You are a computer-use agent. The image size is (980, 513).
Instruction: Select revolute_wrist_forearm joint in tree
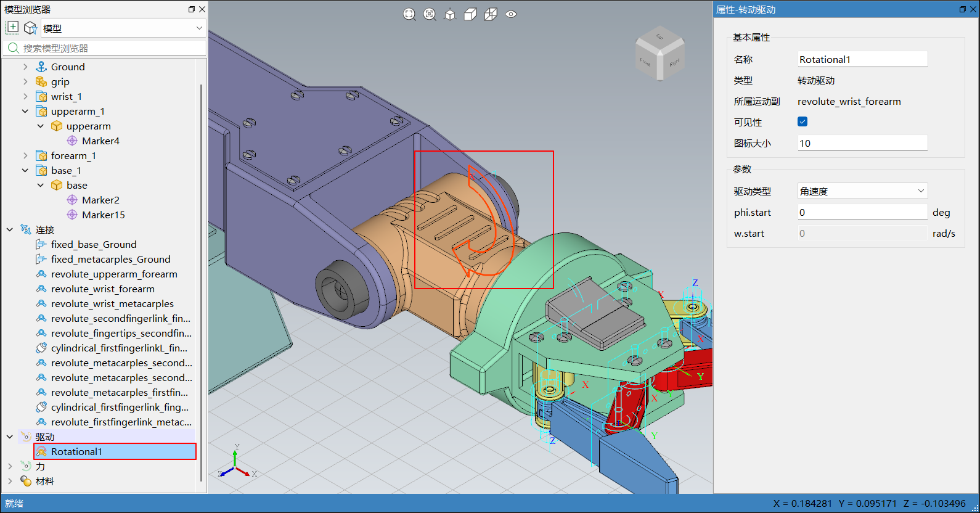pos(102,289)
